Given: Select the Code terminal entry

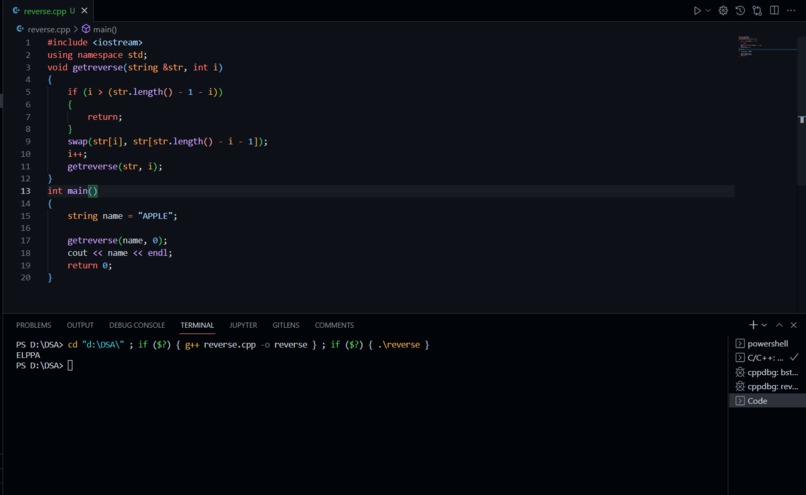Looking at the screenshot, I should (767, 401).
